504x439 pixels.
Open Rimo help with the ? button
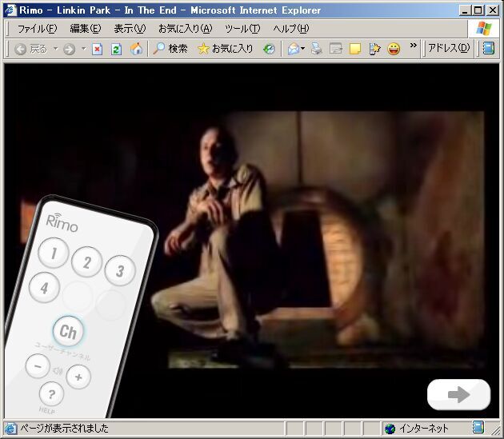pos(51,394)
